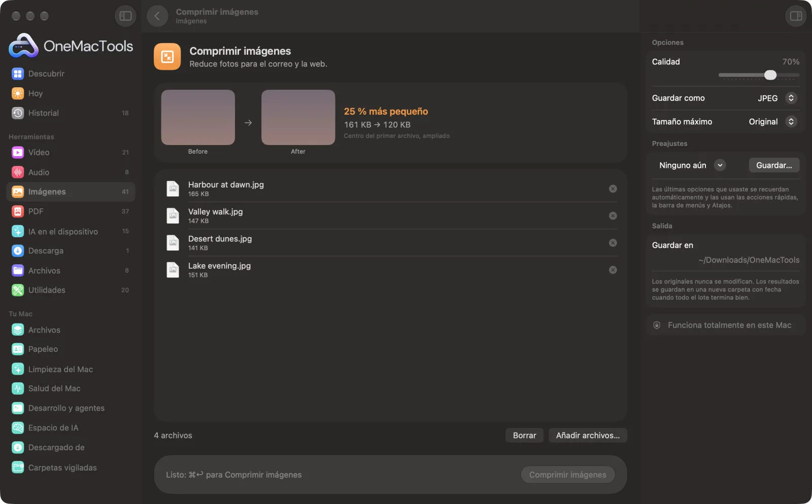The height and width of the screenshot is (504, 812).
Task: Open IA en el dispositivo tools
Action: point(71,231)
